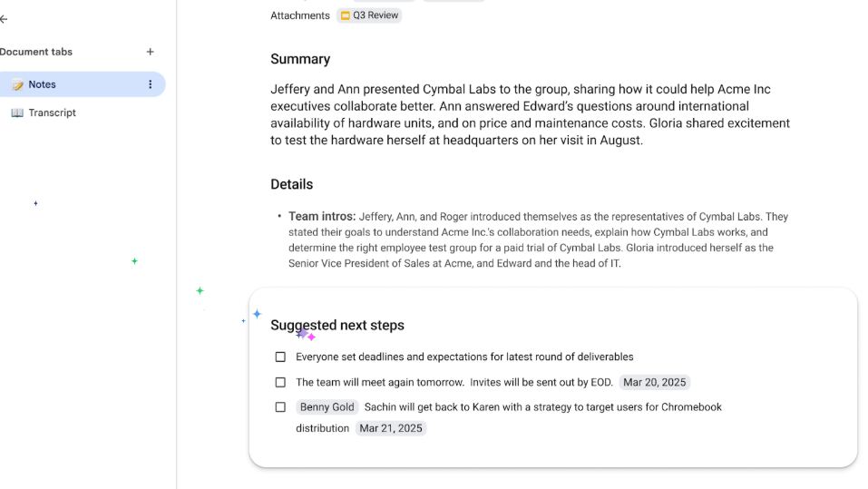The width and height of the screenshot is (868, 489).
Task: Click the back arrow icon
Action: 4,19
